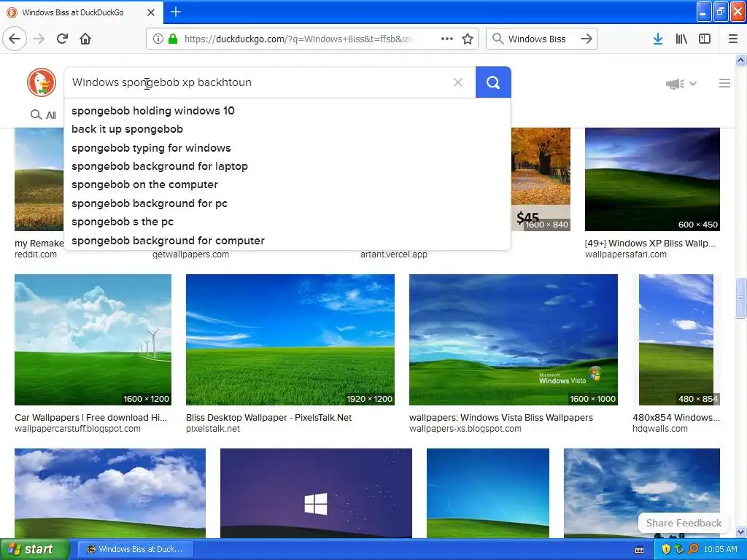Click the DuckDuckGo duck logo
747x560 pixels.
[x=42, y=82]
